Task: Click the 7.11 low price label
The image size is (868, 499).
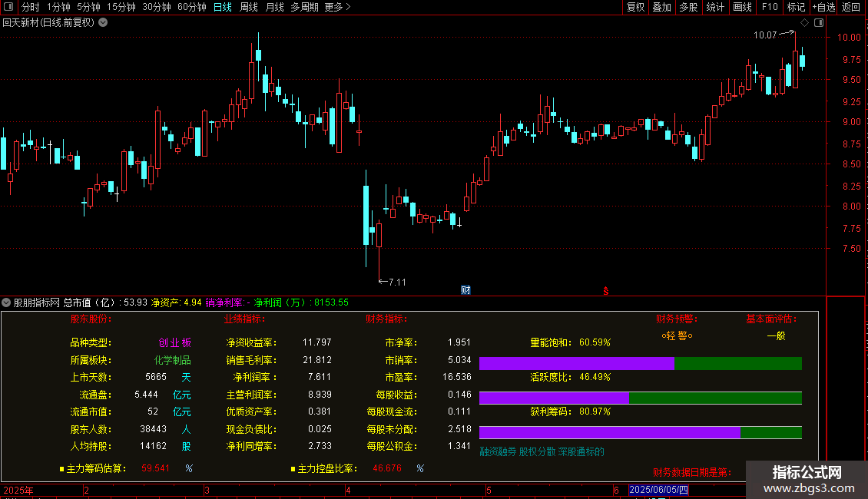Action: click(x=397, y=283)
